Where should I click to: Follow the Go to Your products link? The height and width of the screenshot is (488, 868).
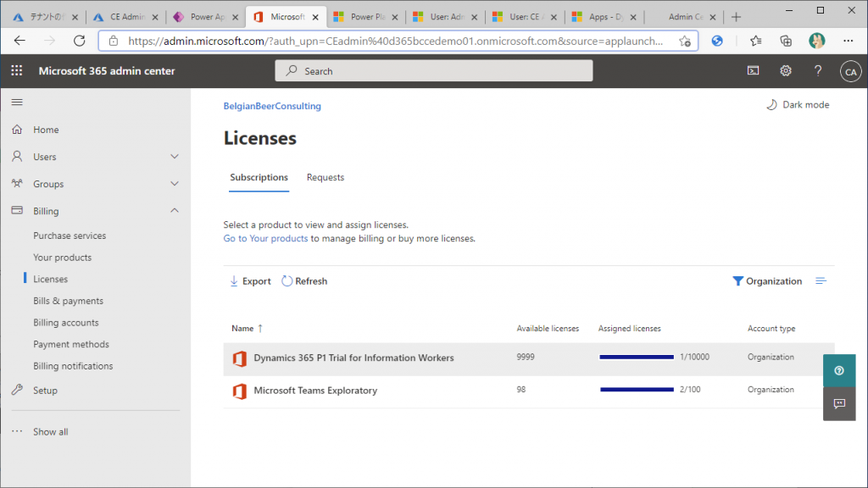click(265, 238)
